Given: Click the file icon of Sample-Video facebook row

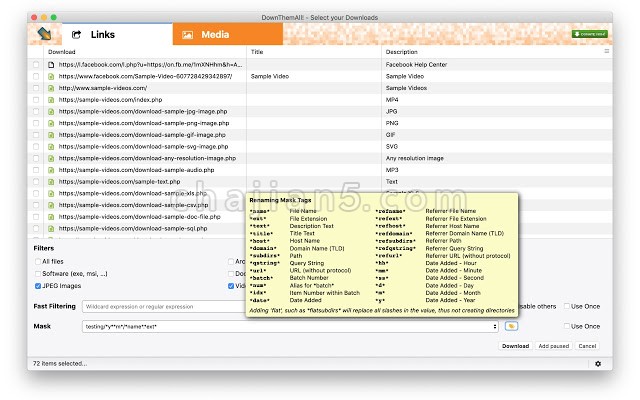Looking at the screenshot, I should point(51,76).
